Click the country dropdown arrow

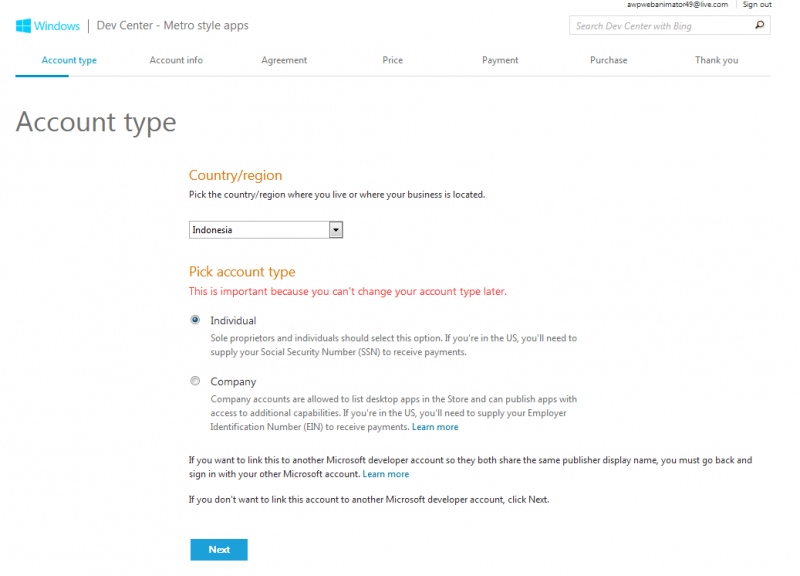click(336, 229)
